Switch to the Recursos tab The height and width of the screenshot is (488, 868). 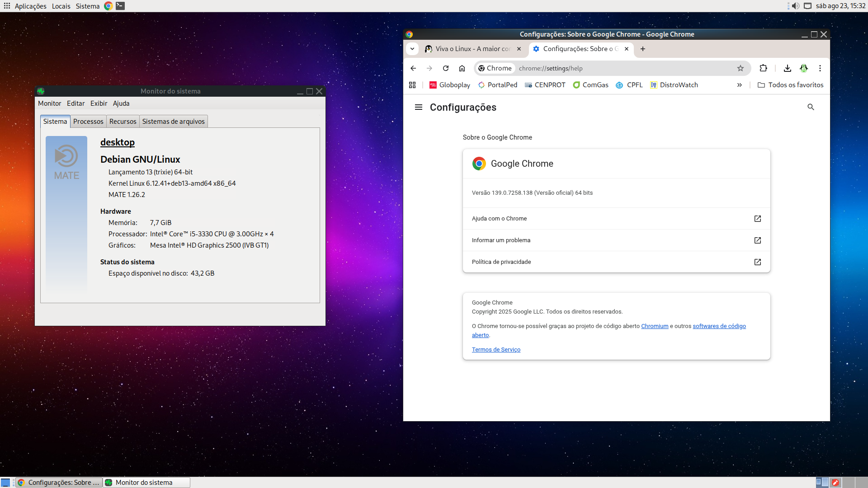click(123, 122)
